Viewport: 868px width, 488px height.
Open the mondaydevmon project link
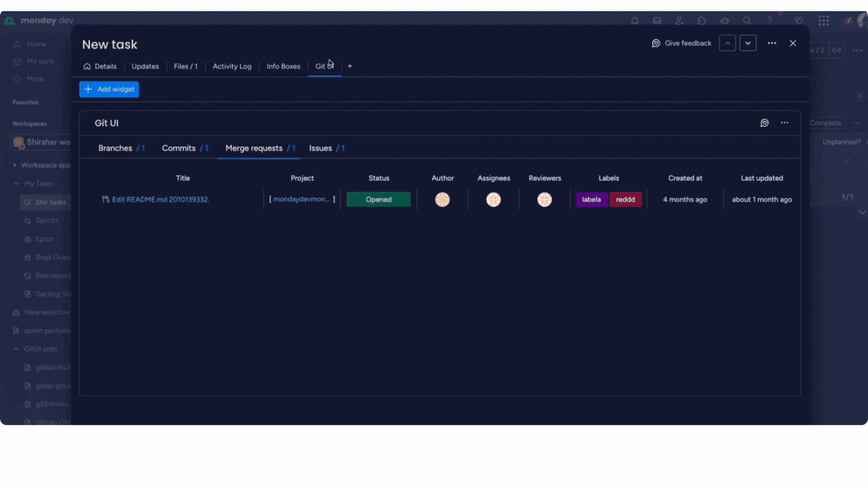(x=302, y=199)
